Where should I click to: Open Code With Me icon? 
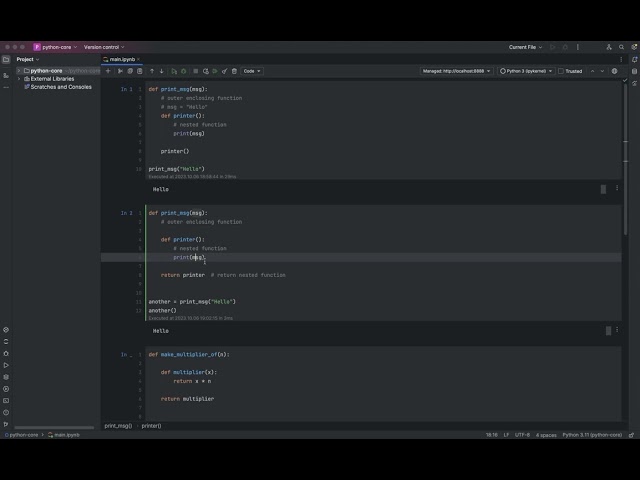(x=609, y=47)
